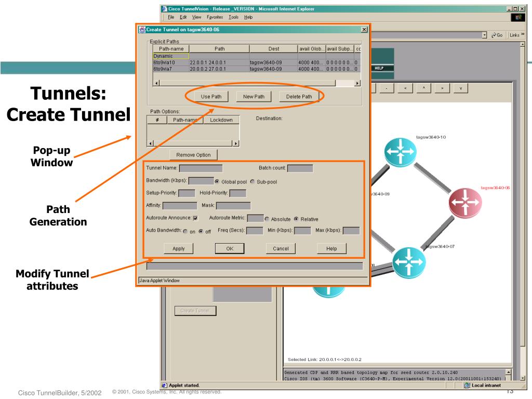Turn Auto Bandwidth on
Image resolution: width=532 pixels, height=399 pixels.
[x=185, y=231]
